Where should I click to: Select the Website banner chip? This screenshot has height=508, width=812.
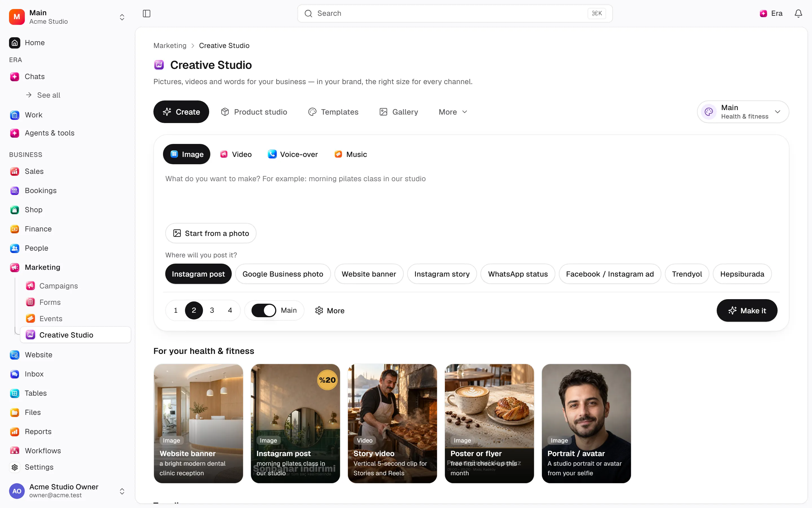click(369, 274)
